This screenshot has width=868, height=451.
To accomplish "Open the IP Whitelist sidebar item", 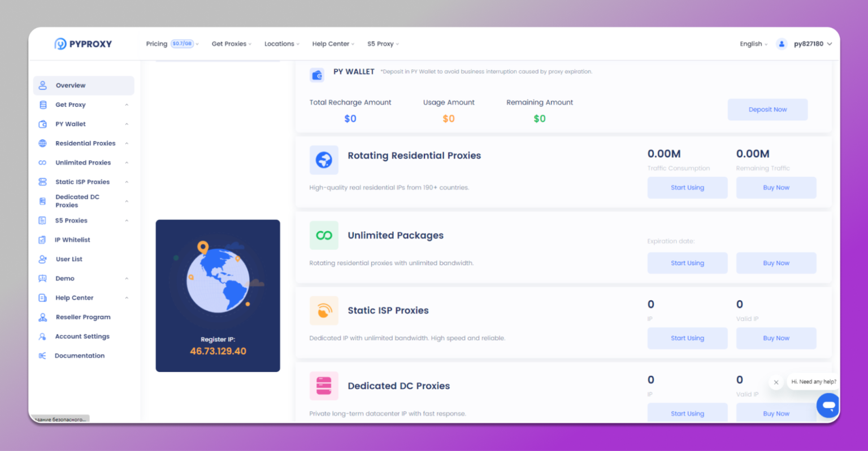I will pyautogui.click(x=72, y=239).
